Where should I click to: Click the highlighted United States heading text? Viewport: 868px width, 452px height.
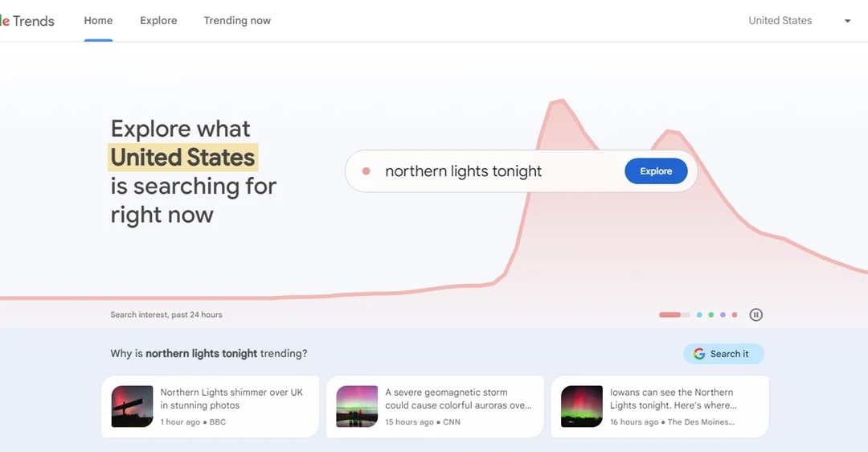click(183, 158)
